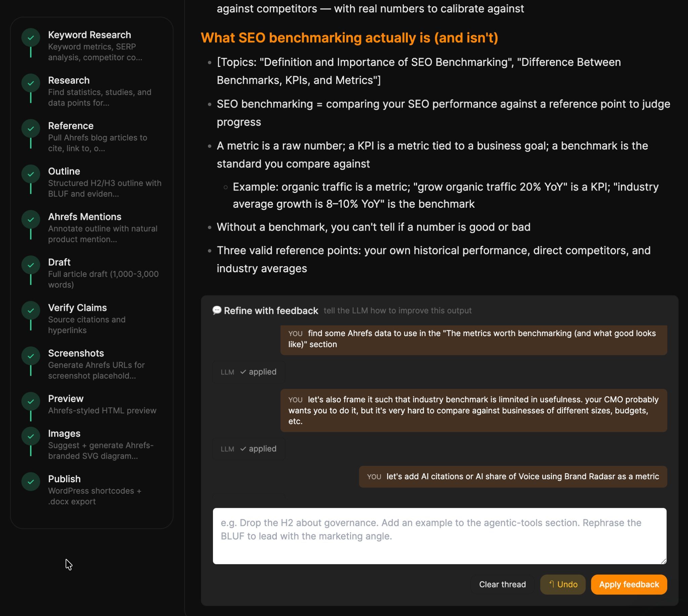Click the Reference step checkmark icon

31,129
